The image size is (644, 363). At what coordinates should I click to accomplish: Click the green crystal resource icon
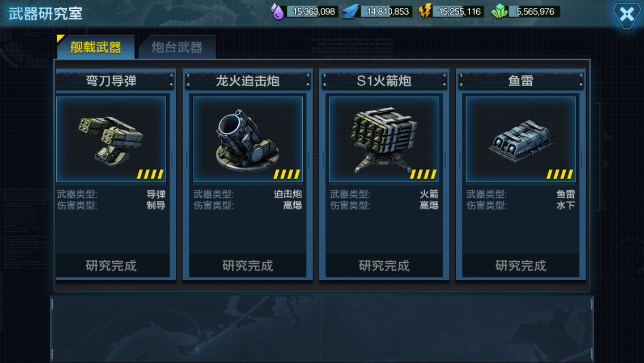click(499, 11)
